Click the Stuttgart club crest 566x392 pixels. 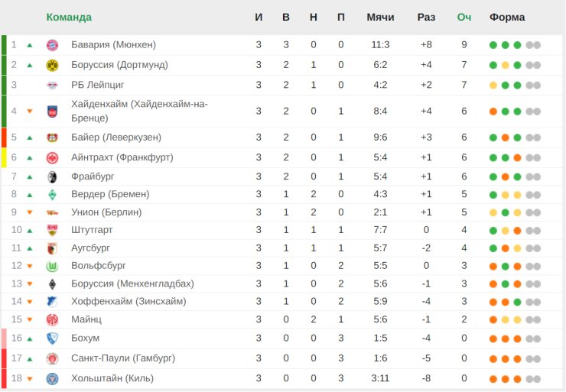point(52,230)
